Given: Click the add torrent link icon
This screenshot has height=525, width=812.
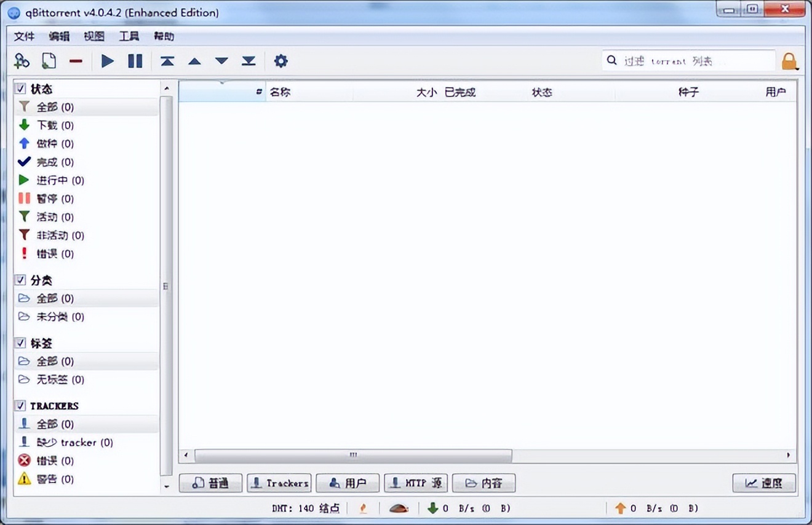Looking at the screenshot, I should click(x=22, y=61).
